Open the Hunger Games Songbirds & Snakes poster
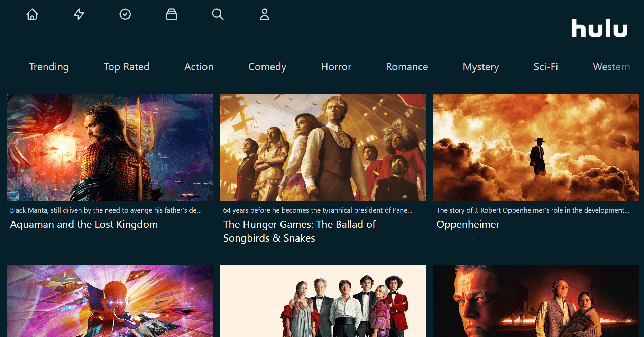This screenshot has height=337, width=644. [x=323, y=147]
